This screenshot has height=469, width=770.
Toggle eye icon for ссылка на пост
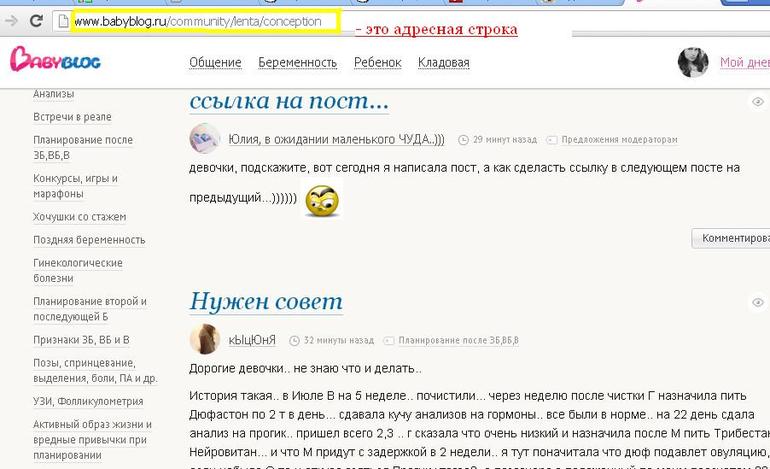click(x=758, y=102)
